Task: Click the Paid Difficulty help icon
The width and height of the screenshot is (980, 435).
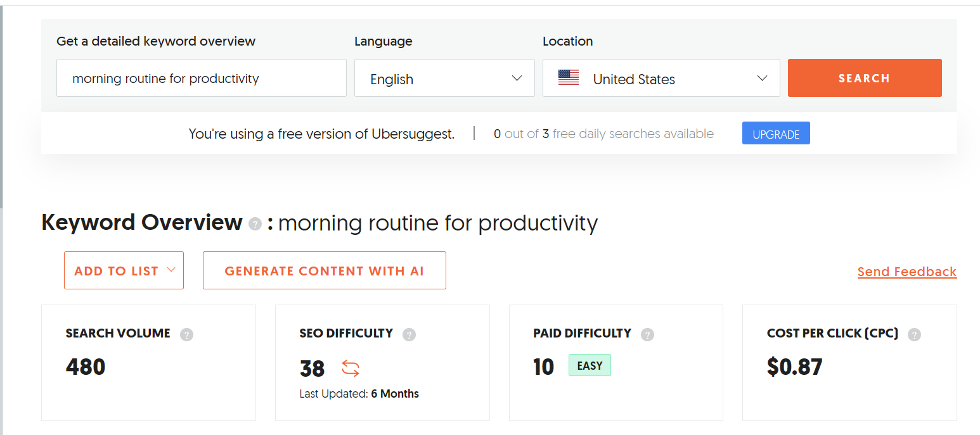Action: click(x=647, y=334)
